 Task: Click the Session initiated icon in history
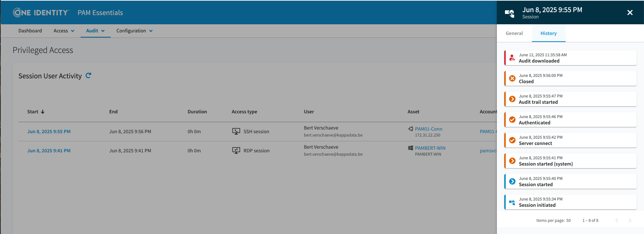click(x=512, y=202)
